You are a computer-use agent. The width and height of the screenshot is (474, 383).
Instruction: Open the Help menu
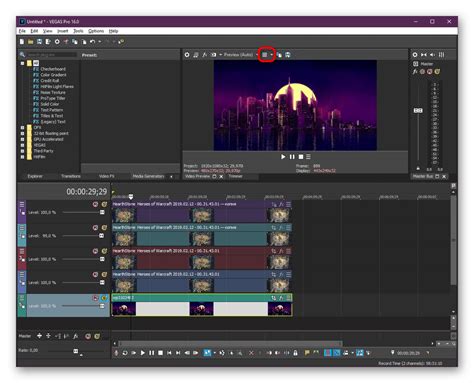tap(113, 31)
